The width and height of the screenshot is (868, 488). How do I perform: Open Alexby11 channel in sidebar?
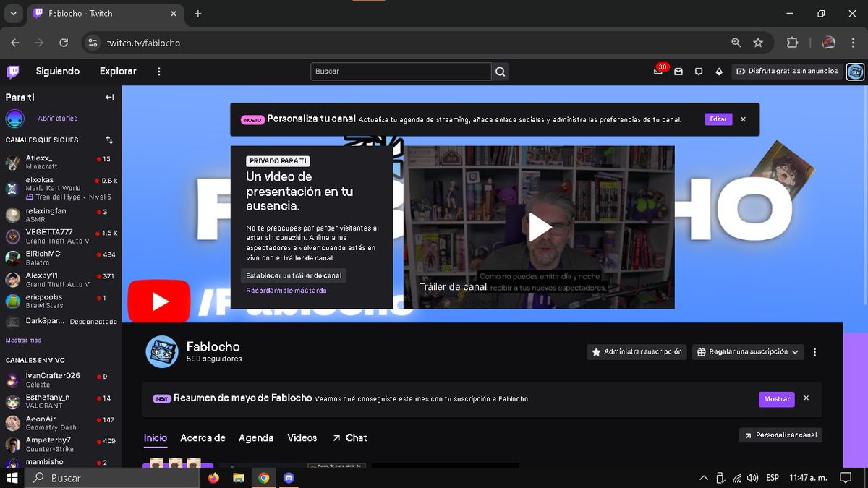[x=61, y=280]
